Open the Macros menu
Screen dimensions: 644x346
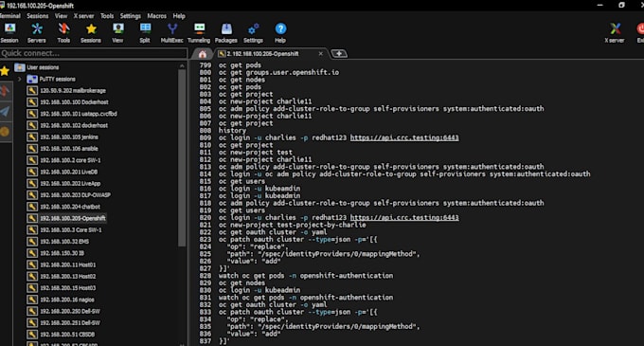click(157, 16)
